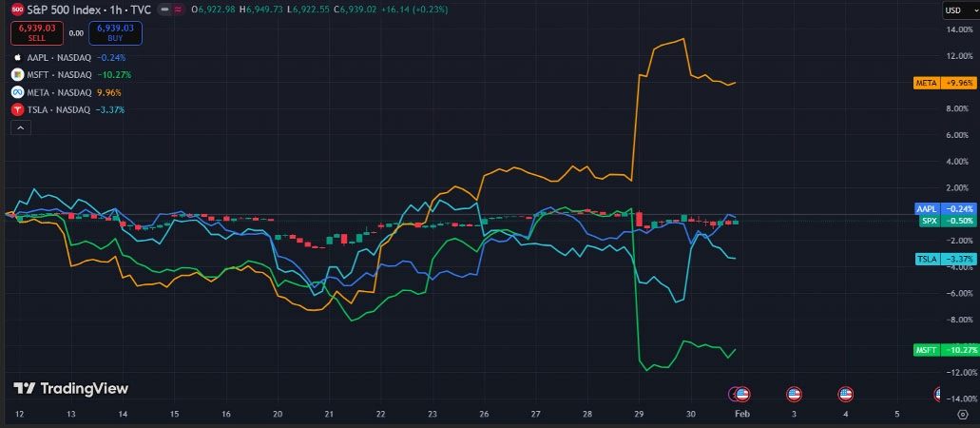Open the S&P 500 Index symbol title
The width and height of the screenshot is (980, 428).
pyautogui.click(x=89, y=10)
